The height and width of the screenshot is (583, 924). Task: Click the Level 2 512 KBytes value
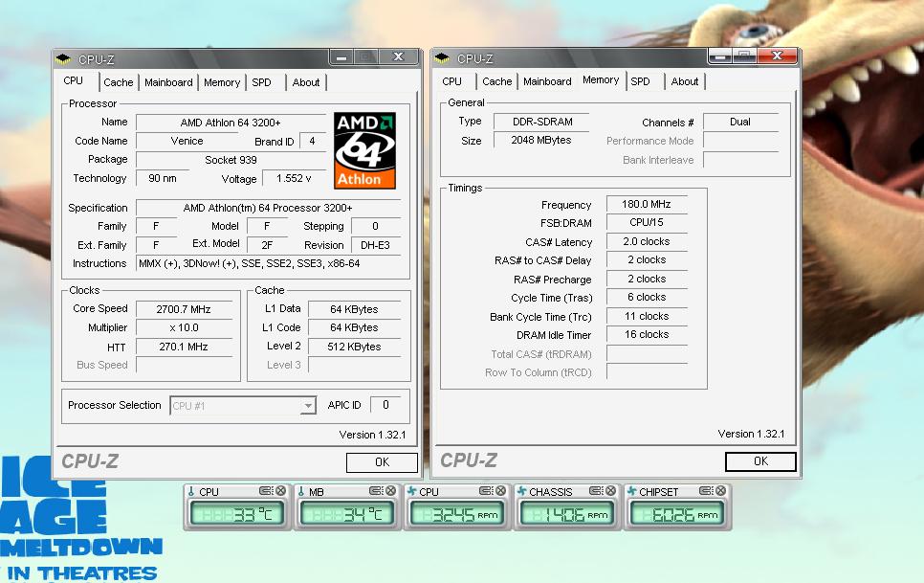click(354, 347)
